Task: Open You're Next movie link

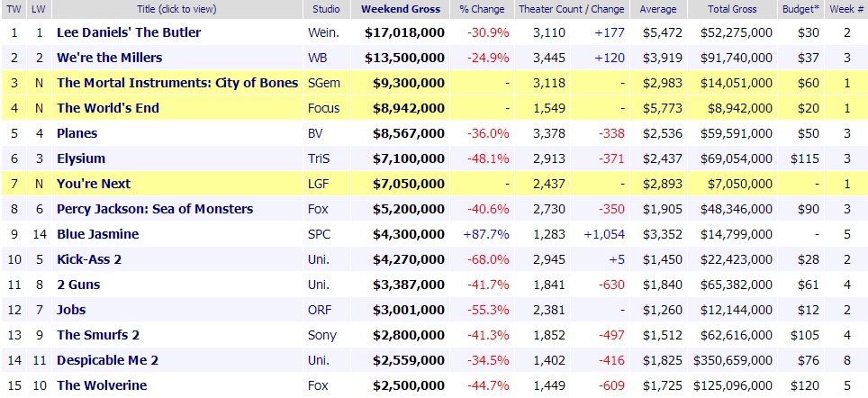Action: tap(94, 184)
